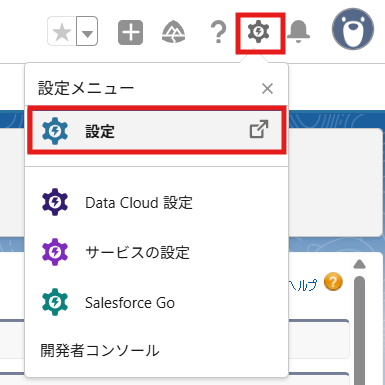Close the 設定メニュー popup

(x=267, y=89)
